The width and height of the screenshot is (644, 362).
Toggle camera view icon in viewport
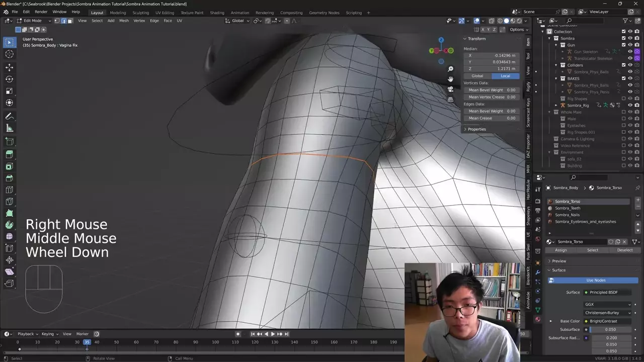pyautogui.click(x=450, y=89)
